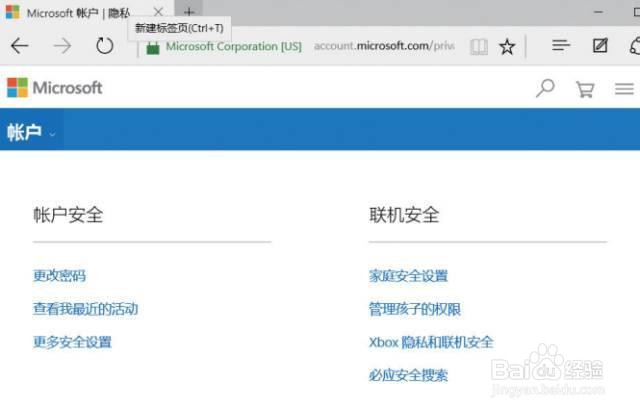640x412 pixels.
Task: Click the browser forward arrow
Action: tap(62, 46)
